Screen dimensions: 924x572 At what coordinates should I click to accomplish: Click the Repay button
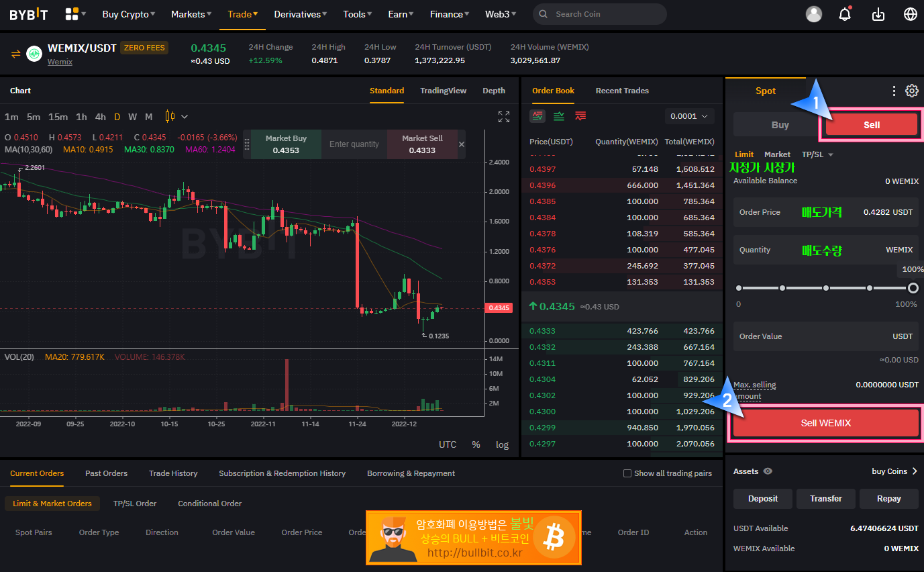(x=888, y=499)
